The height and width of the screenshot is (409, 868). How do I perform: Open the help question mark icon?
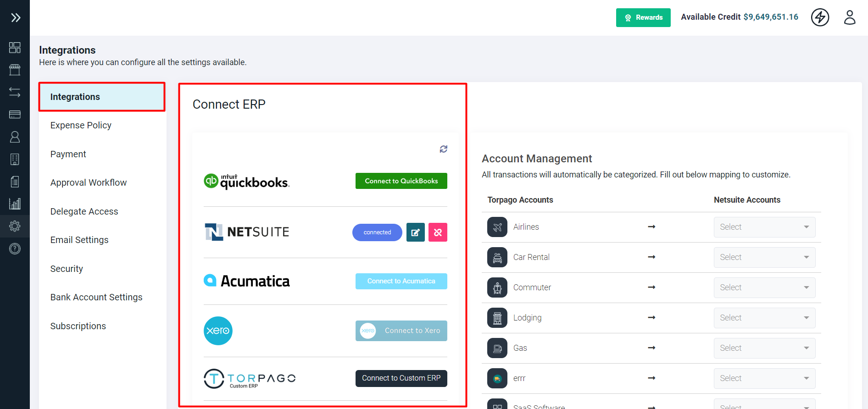pyautogui.click(x=15, y=249)
